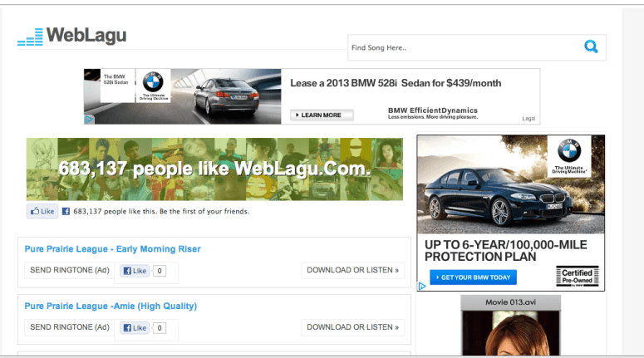The height and width of the screenshot is (358, 644).
Task: Click the 6-YEAR/100,000-MILE PROTECTION PLAN text
Action: [x=505, y=251]
